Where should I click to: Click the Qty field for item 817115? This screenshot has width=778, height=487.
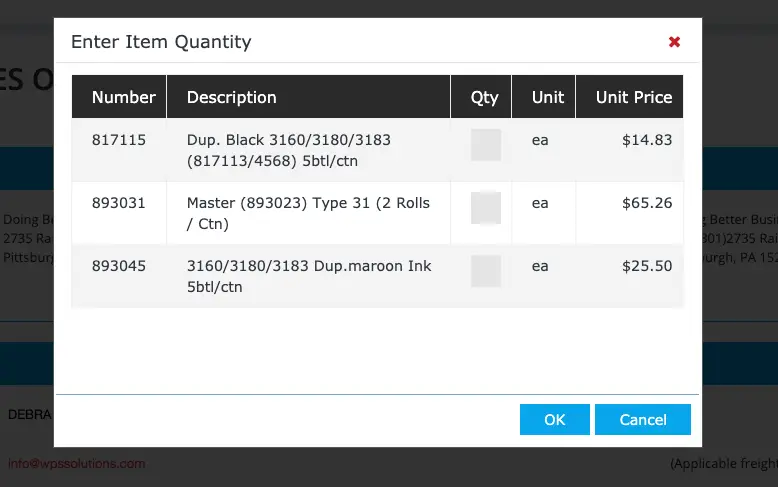pos(486,145)
